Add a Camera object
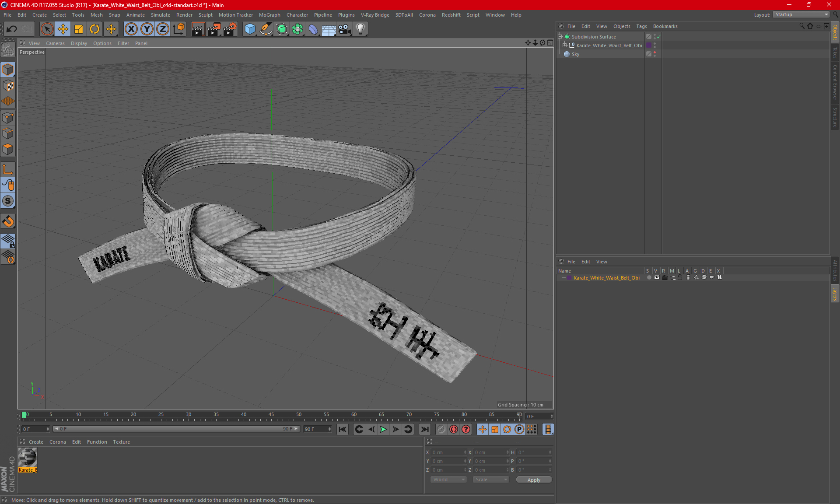Image resolution: width=840 pixels, height=504 pixels. coord(345,29)
